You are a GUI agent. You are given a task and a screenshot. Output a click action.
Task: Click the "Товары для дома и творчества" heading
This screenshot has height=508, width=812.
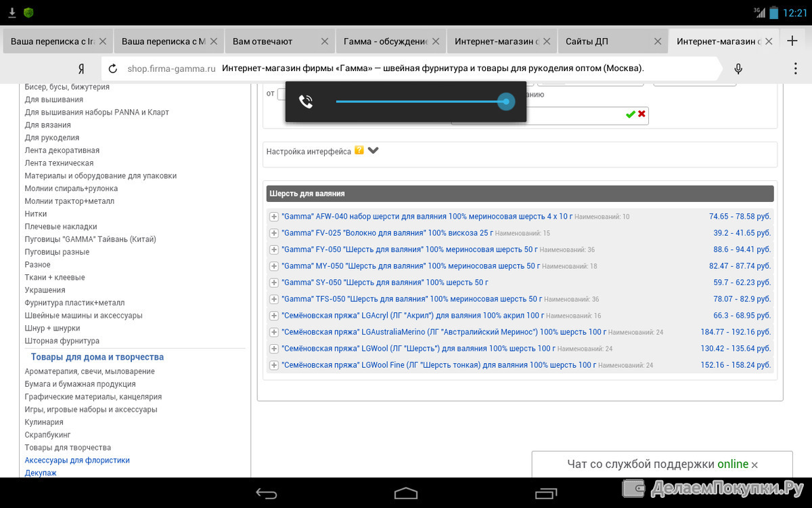pyautogui.click(x=97, y=357)
